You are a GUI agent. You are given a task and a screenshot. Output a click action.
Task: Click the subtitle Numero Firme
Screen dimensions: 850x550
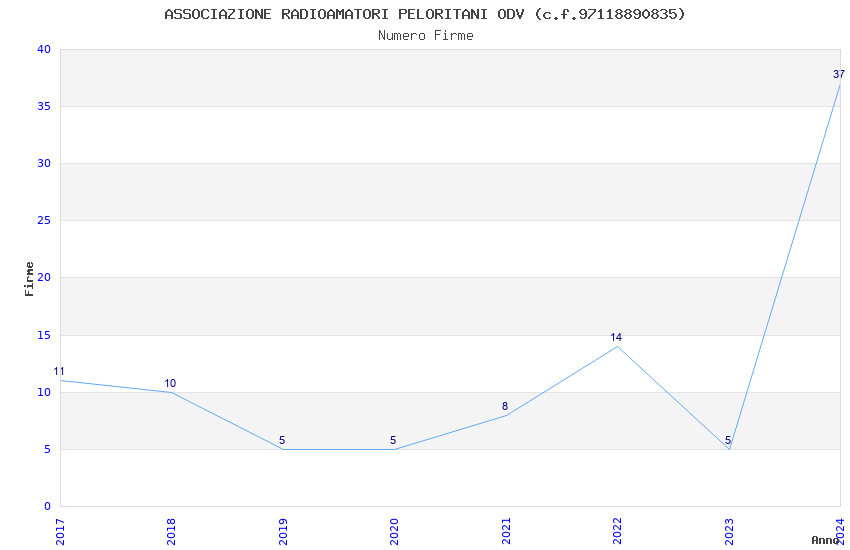pos(426,36)
